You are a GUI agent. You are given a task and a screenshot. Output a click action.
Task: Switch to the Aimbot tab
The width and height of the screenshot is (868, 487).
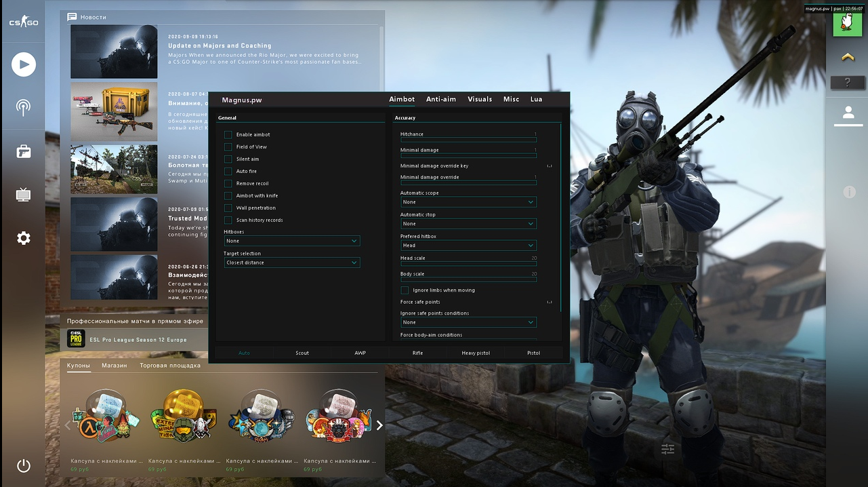402,99
